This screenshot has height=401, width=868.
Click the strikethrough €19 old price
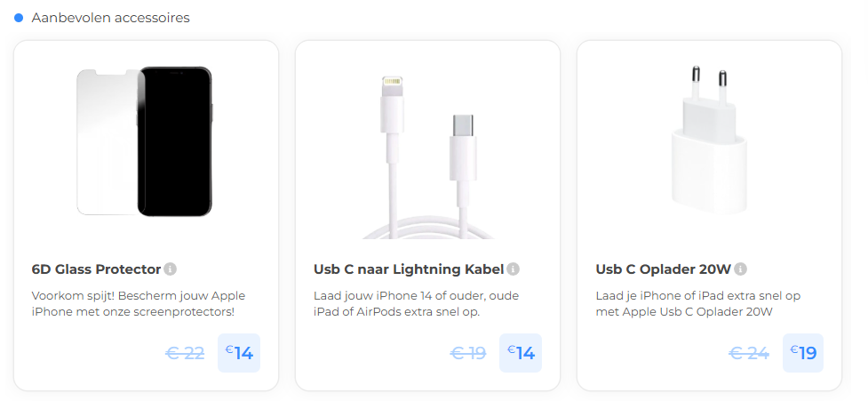(468, 353)
